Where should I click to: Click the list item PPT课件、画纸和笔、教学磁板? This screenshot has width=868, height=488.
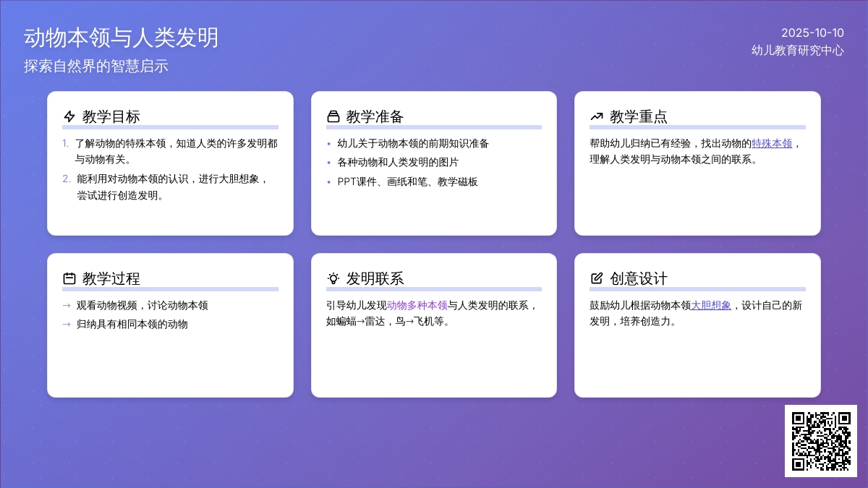(x=407, y=181)
